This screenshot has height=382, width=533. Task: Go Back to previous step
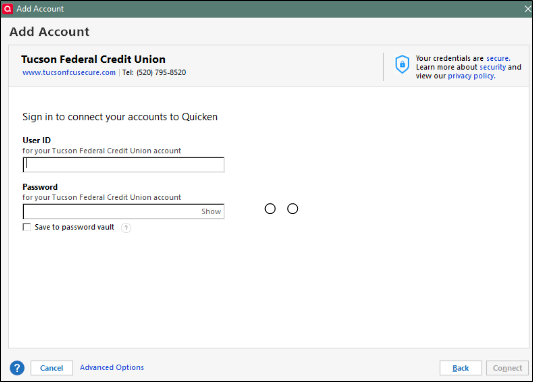point(461,368)
